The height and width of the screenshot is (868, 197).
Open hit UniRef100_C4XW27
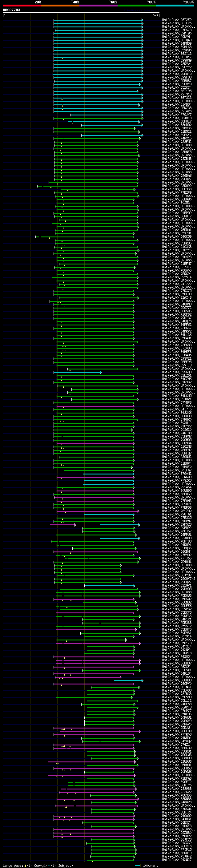coord(177,860)
